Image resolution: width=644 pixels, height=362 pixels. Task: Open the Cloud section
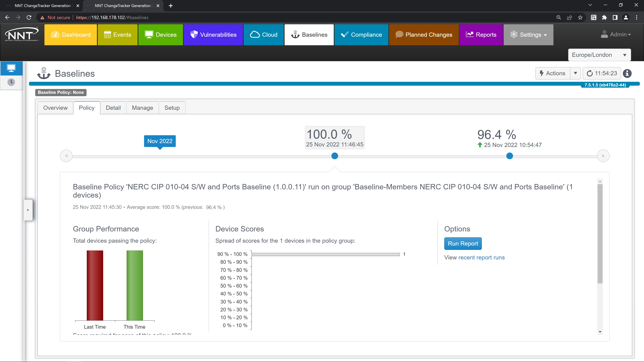click(264, 35)
